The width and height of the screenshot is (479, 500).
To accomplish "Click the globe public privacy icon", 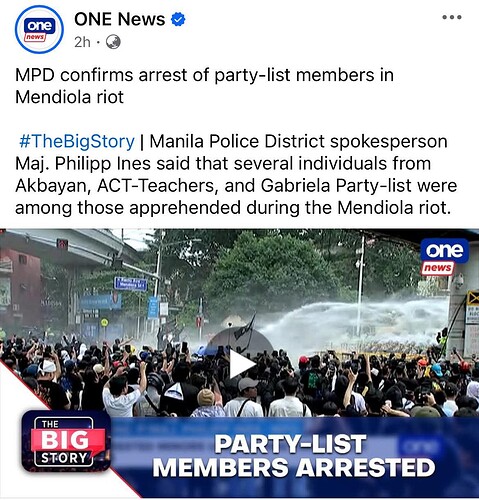I will [x=113, y=42].
